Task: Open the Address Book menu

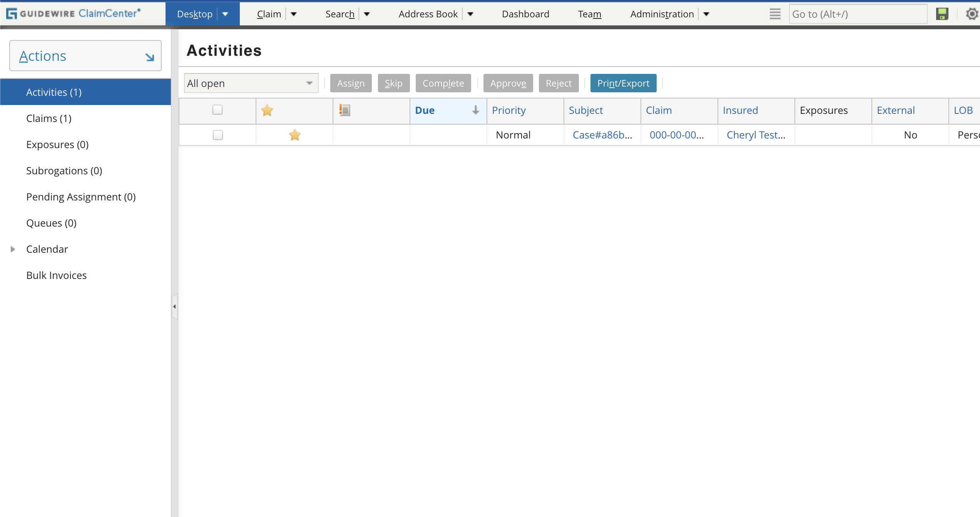Action: 428,14
